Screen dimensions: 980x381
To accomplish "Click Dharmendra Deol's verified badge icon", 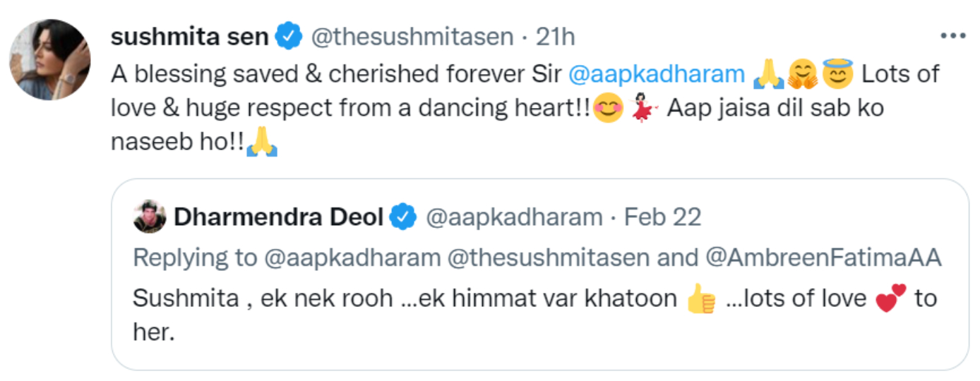I will click(402, 217).
